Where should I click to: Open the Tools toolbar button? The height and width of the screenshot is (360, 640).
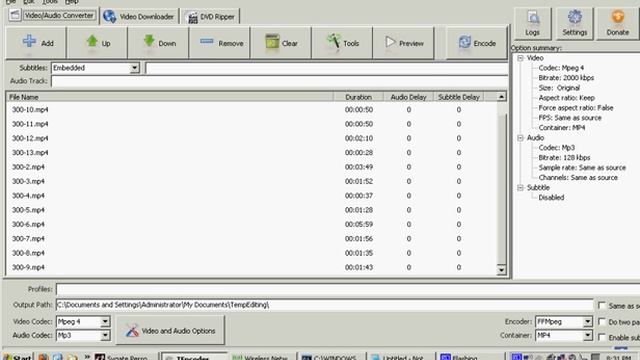pyautogui.click(x=342, y=43)
